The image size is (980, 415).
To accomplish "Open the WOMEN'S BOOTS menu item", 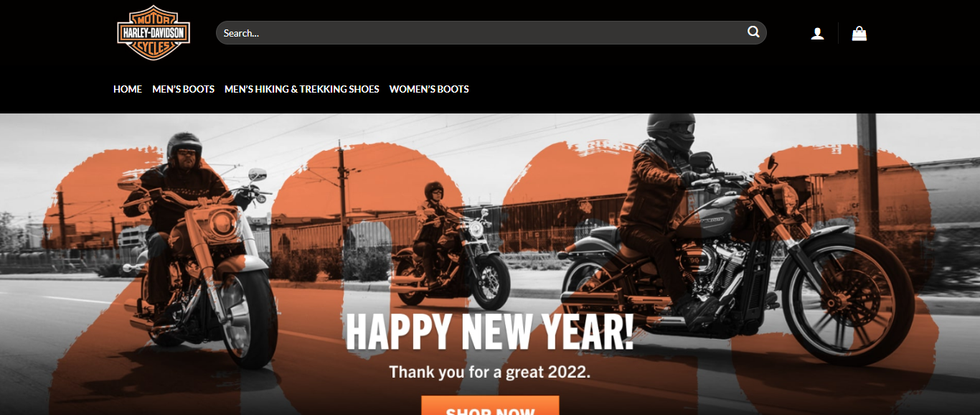I will tap(429, 89).
